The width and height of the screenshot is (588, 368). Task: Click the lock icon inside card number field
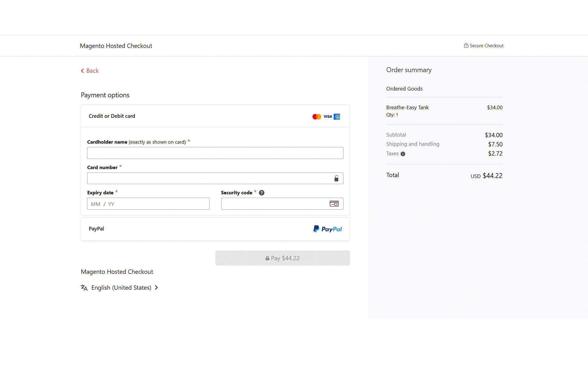336,178
